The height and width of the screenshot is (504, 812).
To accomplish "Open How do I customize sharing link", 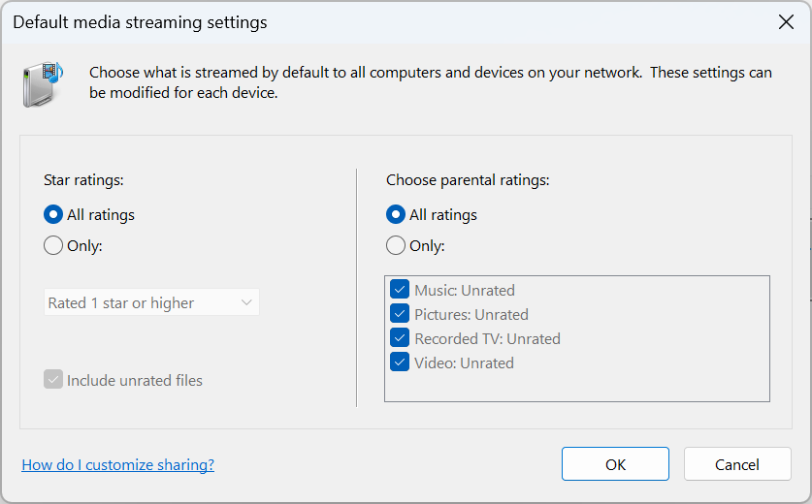I will coord(117,464).
